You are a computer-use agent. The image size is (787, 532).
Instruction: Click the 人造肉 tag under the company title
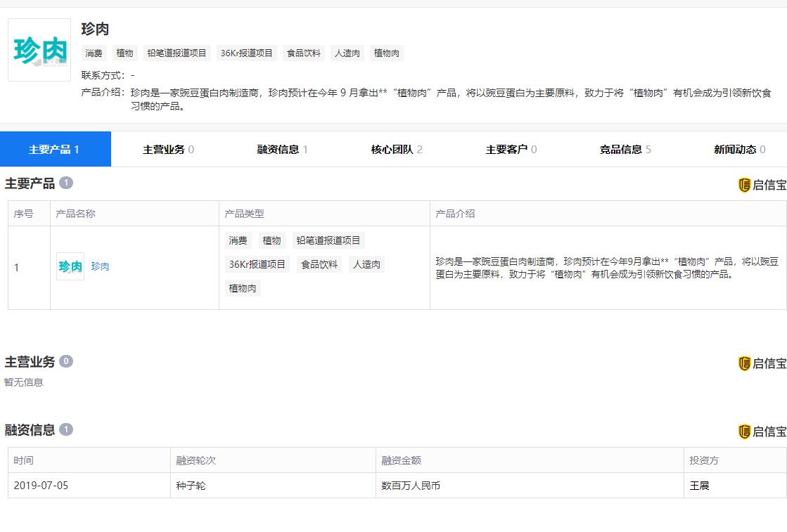[x=347, y=53]
